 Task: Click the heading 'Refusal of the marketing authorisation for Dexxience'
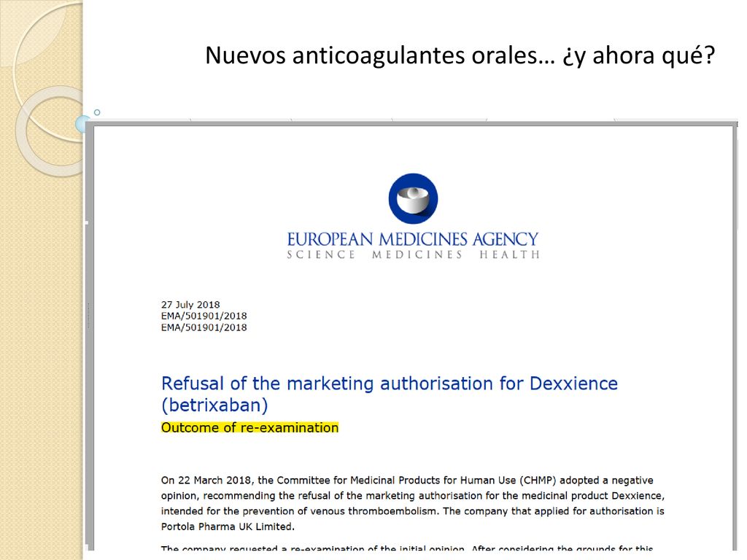point(390,384)
